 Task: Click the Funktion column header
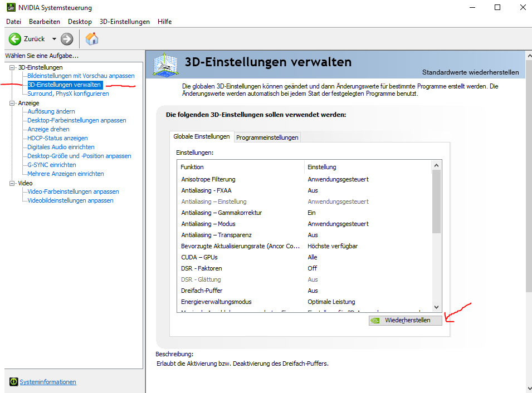click(241, 167)
